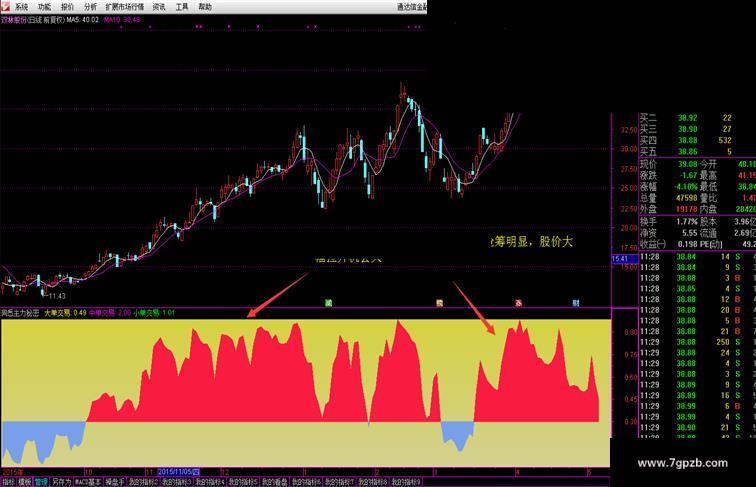Click the 另存为 button
This screenshot has width=756, height=487.
click(x=61, y=482)
